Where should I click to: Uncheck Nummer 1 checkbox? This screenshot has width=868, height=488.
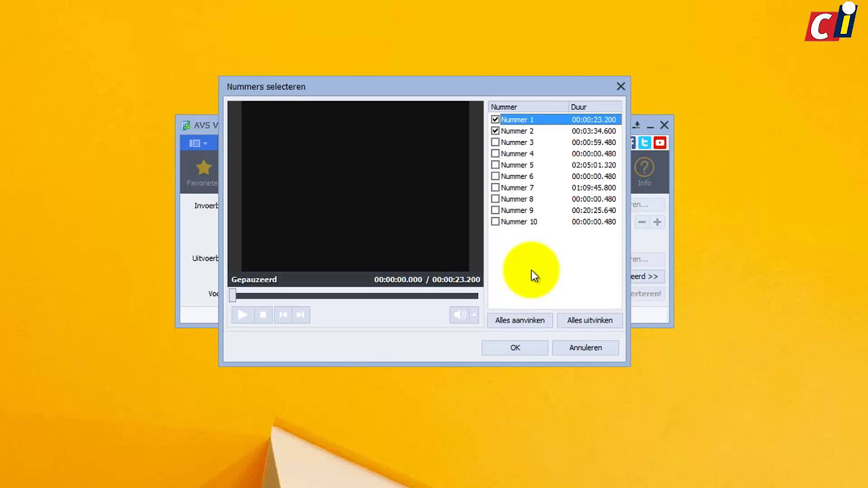(x=495, y=119)
